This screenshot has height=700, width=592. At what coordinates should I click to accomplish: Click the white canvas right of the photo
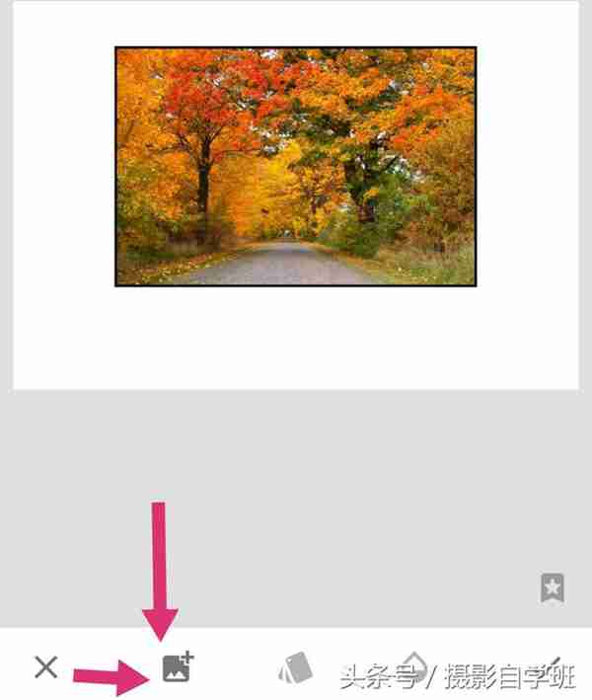pyautogui.click(x=528, y=166)
